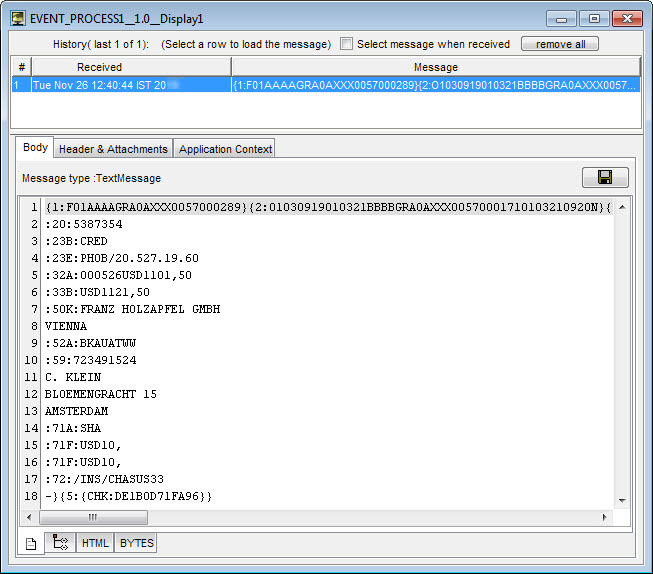This screenshot has width=653, height=574.
Task: Click the save message floppy disk icon
Action: 605,177
